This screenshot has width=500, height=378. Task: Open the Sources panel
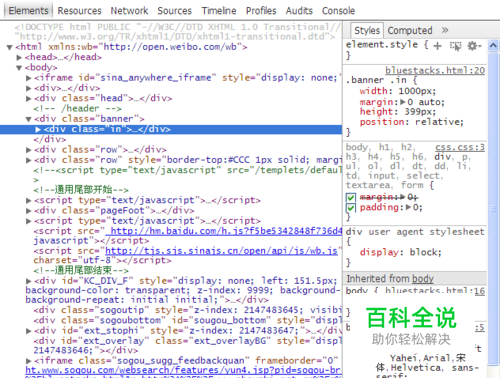tap(174, 11)
